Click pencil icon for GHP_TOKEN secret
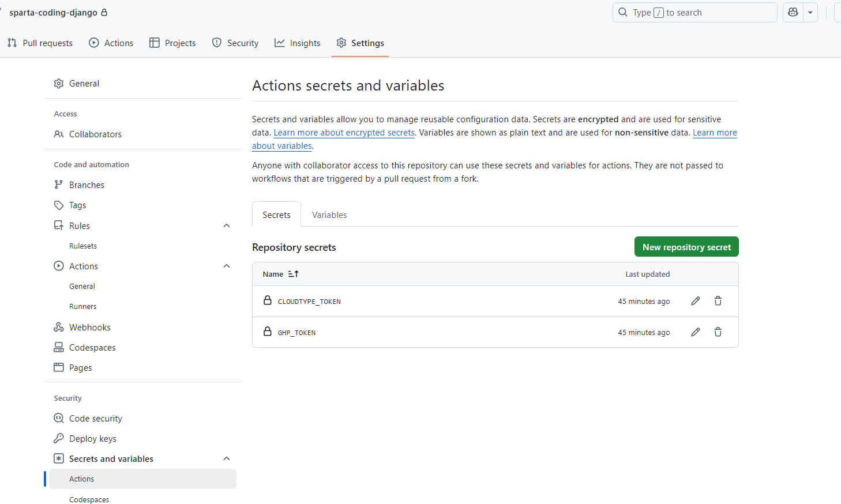Screen dimensions: 841x504 696,332
